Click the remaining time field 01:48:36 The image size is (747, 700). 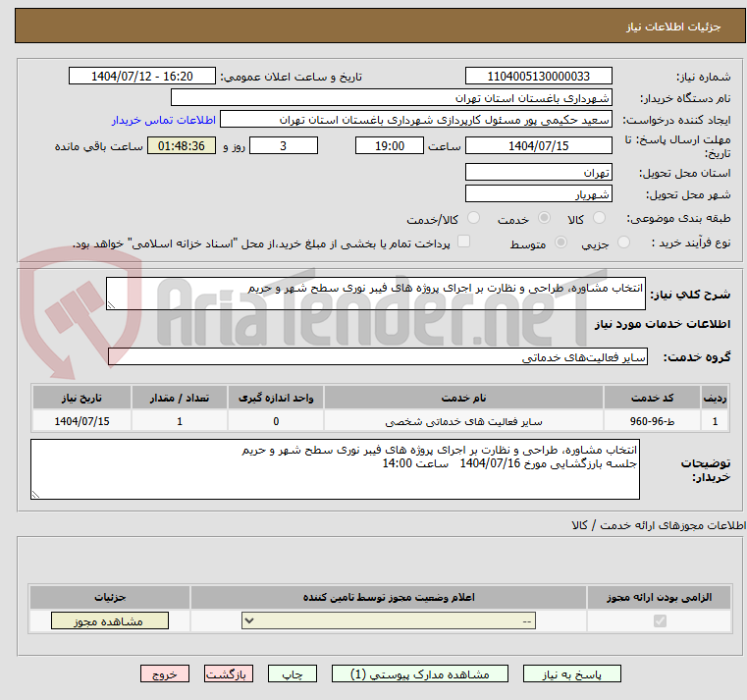[182, 146]
